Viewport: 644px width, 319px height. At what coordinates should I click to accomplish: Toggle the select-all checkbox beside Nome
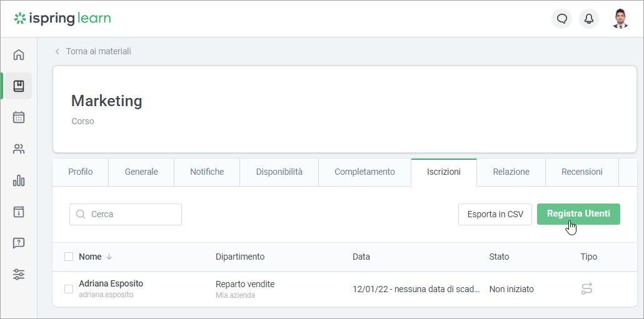pyautogui.click(x=69, y=257)
